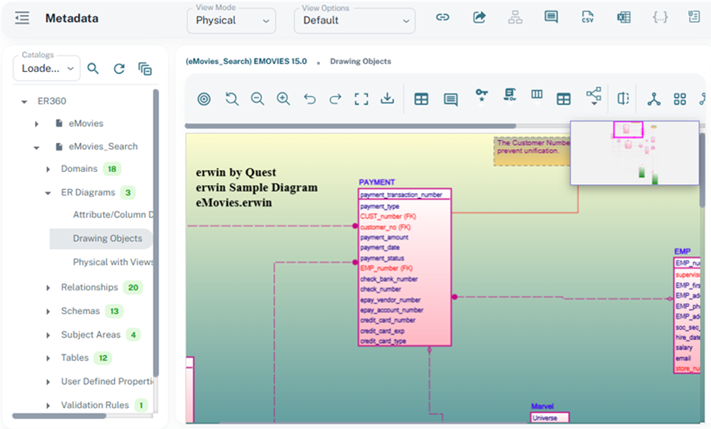
Task: Redo the diagram action
Action: point(335,98)
